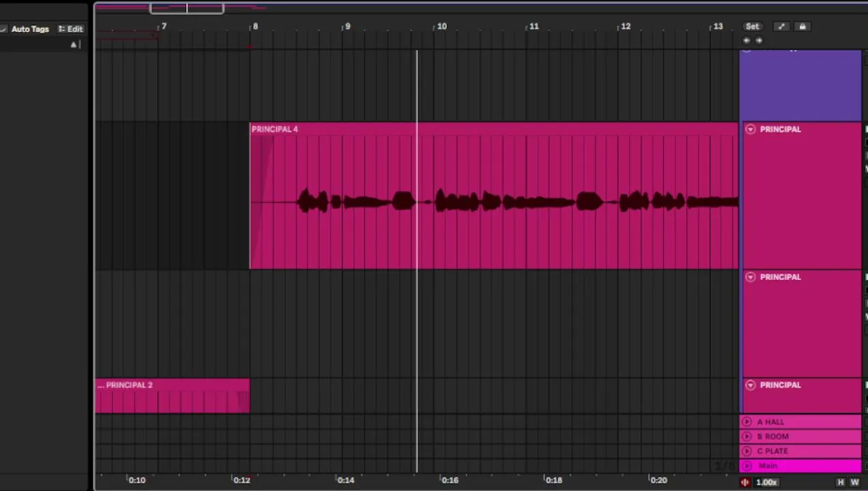Click the arrangement overview zoom box at top
The width and height of the screenshot is (868, 491).
(186, 8)
